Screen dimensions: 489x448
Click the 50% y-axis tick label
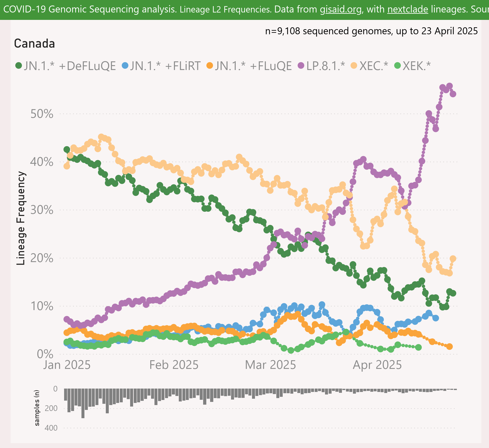point(42,114)
